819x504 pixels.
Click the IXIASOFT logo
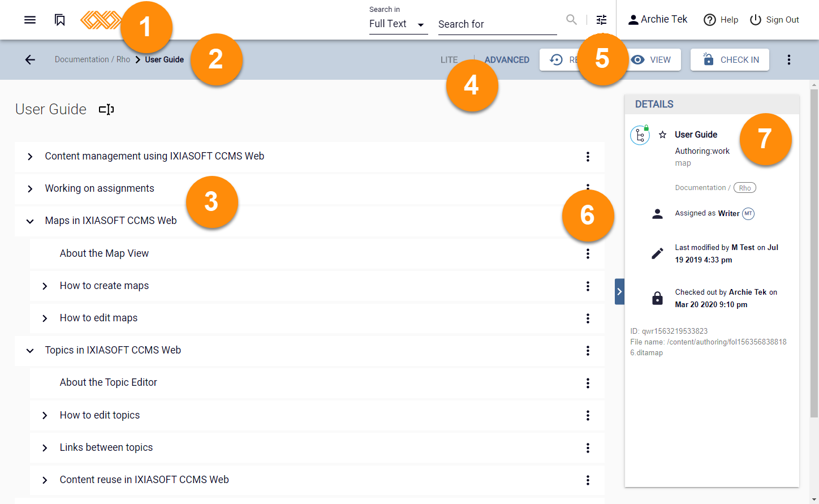click(x=101, y=20)
